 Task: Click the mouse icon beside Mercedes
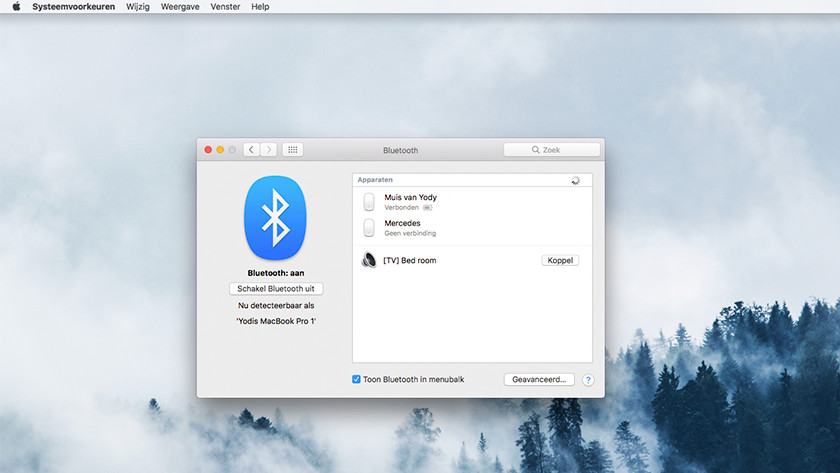pos(369,228)
